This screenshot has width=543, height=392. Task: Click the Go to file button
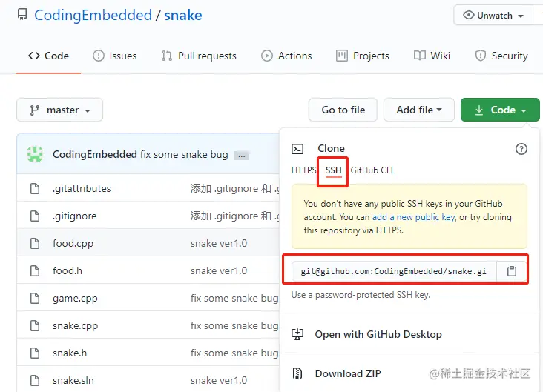(343, 110)
